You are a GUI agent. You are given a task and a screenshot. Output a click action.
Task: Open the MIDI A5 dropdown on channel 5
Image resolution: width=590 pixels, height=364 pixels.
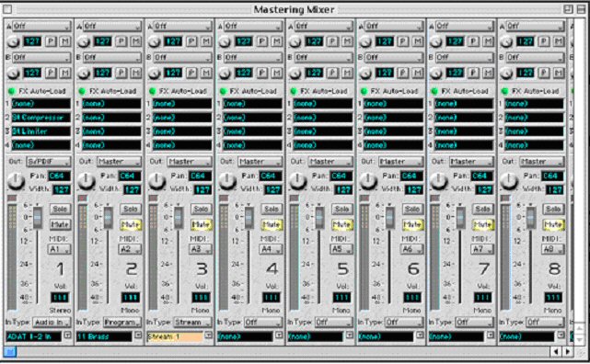click(x=341, y=249)
